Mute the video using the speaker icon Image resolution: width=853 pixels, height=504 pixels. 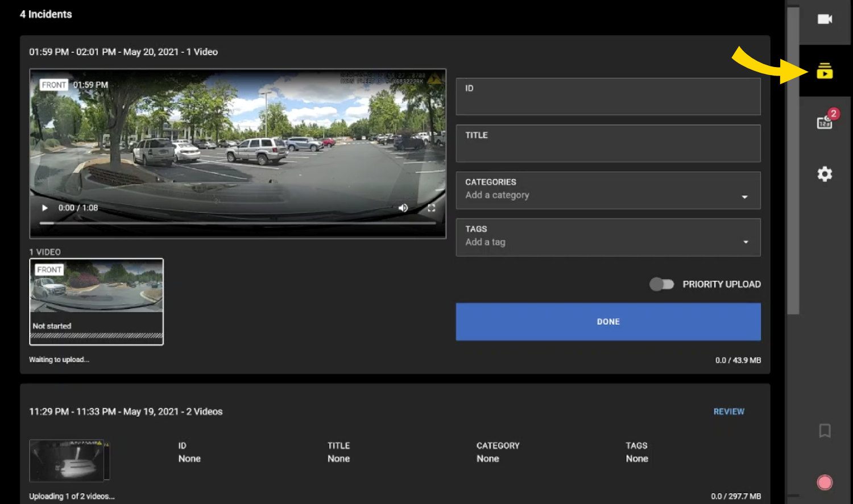[404, 208]
